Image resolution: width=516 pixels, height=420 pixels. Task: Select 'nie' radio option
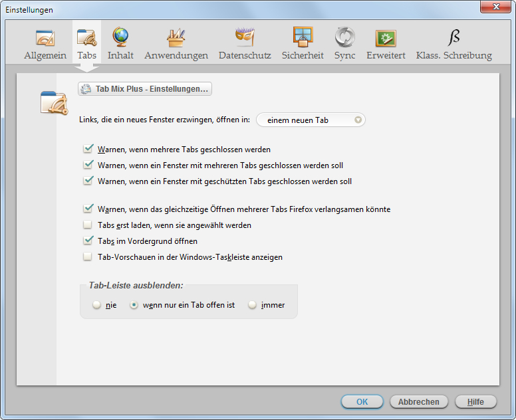96,305
